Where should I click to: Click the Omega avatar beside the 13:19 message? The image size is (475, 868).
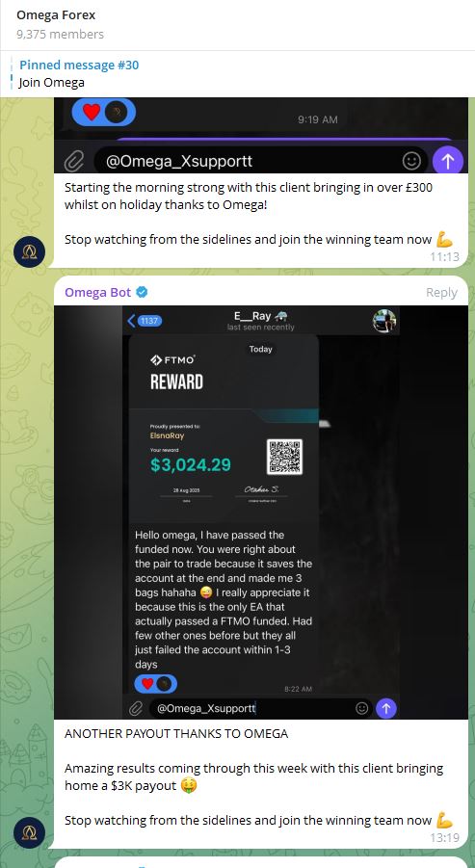[x=29, y=832]
